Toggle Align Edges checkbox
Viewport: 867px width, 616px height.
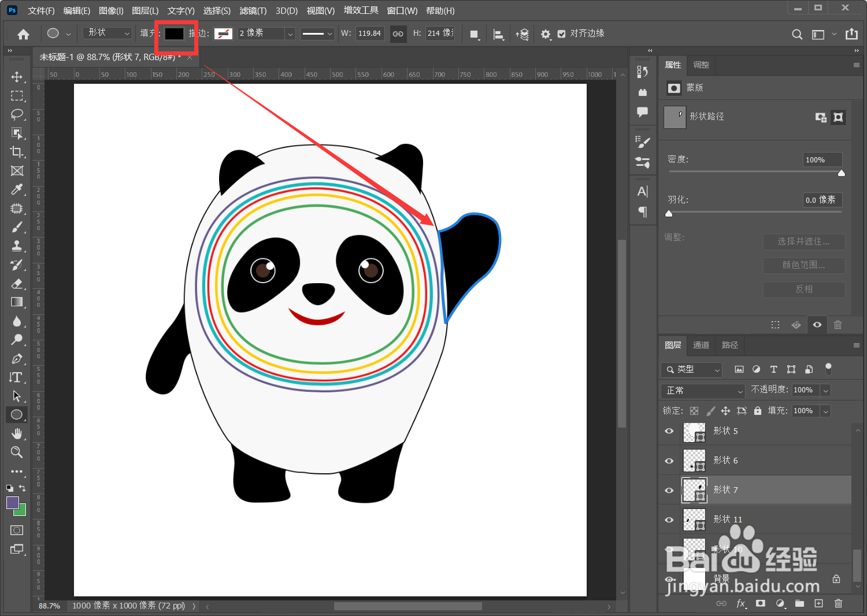[561, 34]
